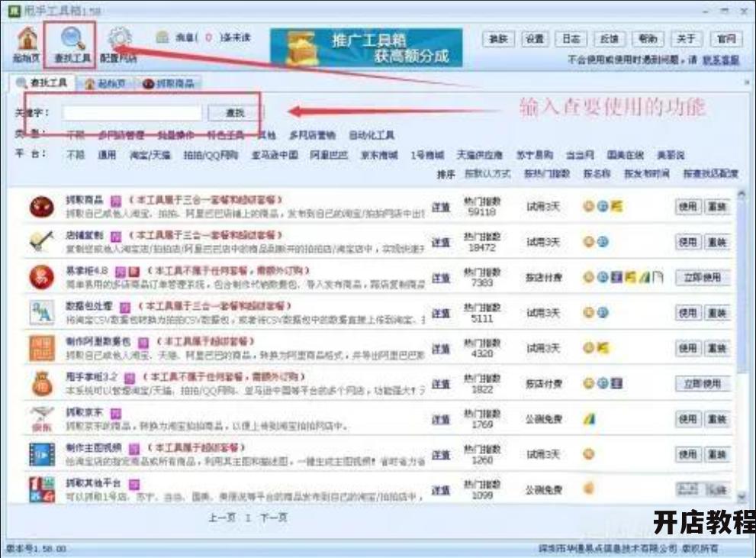Click the red badge beside 易掌柜4.8 name
Viewport: 756px width, 558px height.
point(134,272)
